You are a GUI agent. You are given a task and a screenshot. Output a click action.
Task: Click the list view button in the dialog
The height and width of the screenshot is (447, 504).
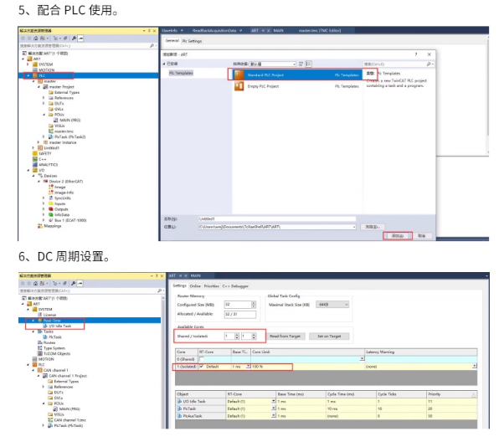[x=308, y=64]
